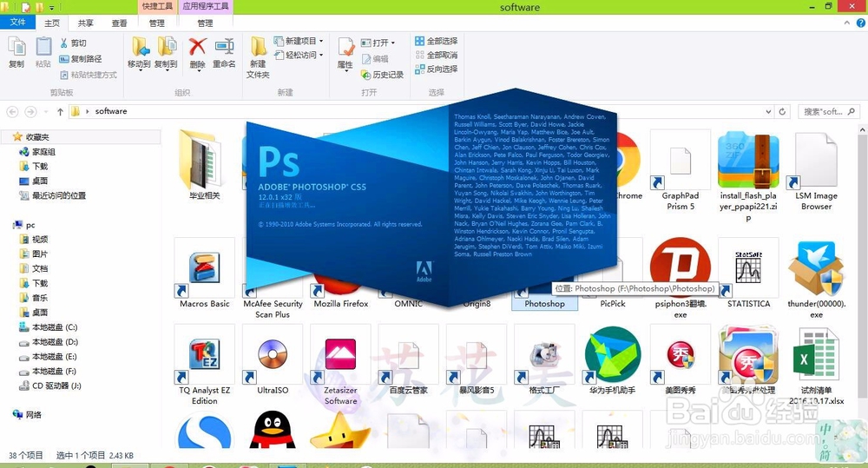Viewport: 868px width, 468px height.
Task: Click the Back navigation arrow
Action: [x=12, y=111]
